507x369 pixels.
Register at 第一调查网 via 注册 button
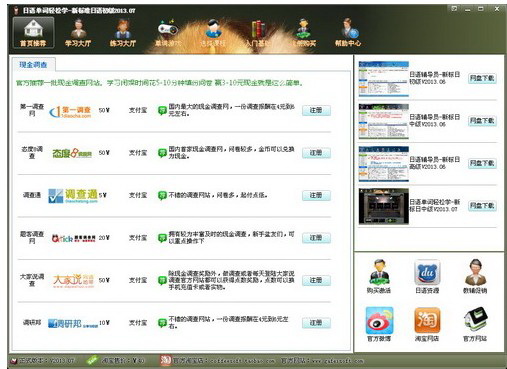click(316, 110)
